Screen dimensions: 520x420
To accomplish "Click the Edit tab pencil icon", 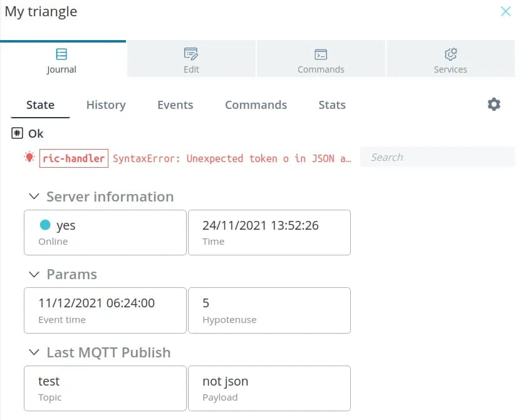I will tap(191, 54).
